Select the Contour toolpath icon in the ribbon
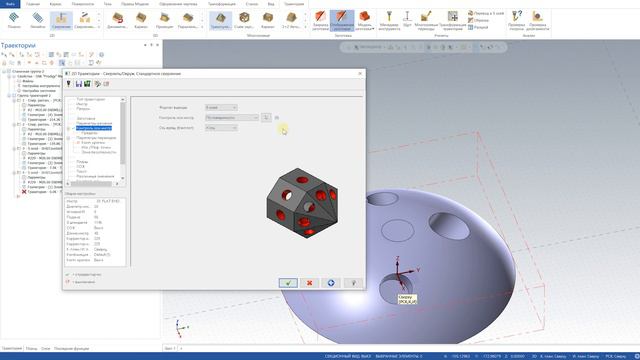Viewport: 640px width, 360px height. (14, 20)
